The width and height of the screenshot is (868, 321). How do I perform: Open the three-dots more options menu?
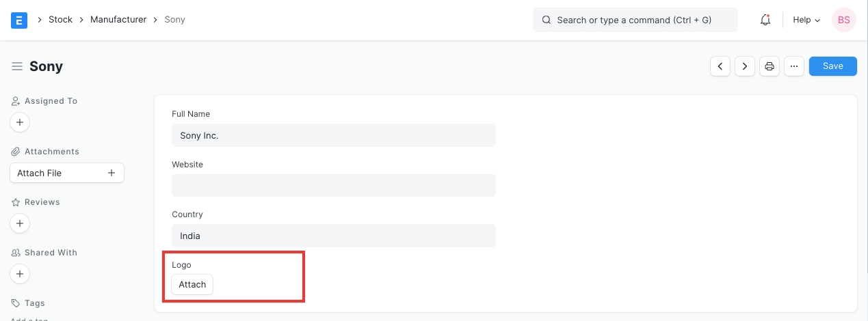(x=793, y=66)
